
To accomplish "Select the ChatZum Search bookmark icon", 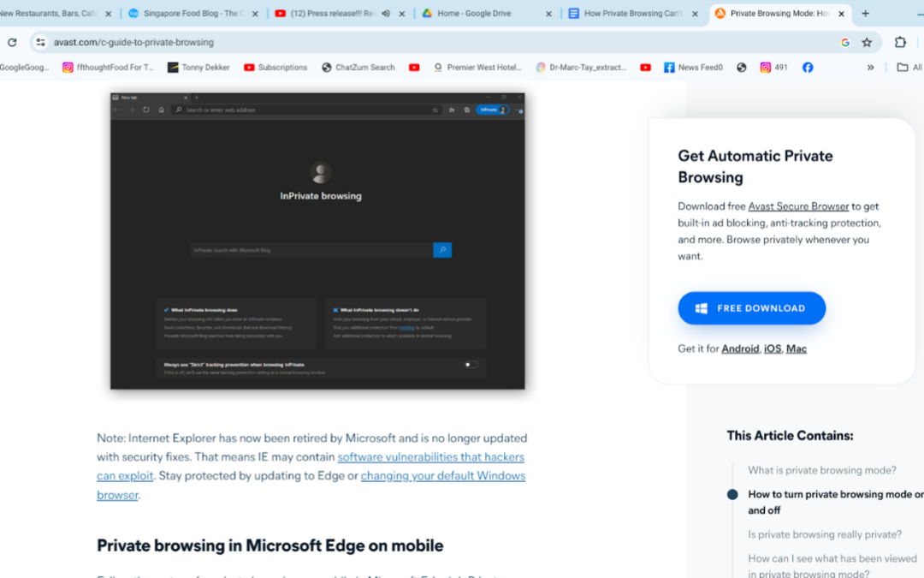I will pos(325,67).
